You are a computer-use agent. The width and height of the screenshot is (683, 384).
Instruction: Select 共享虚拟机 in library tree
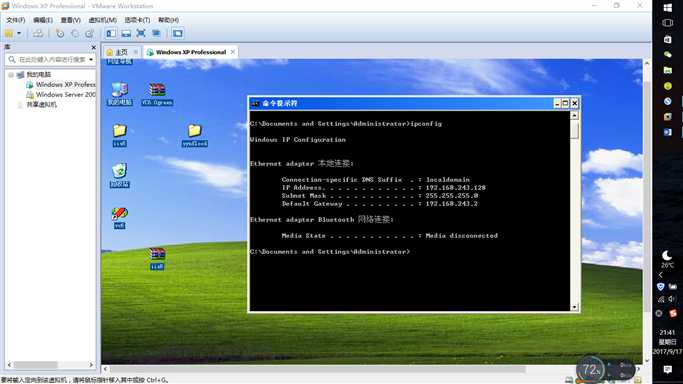37,104
